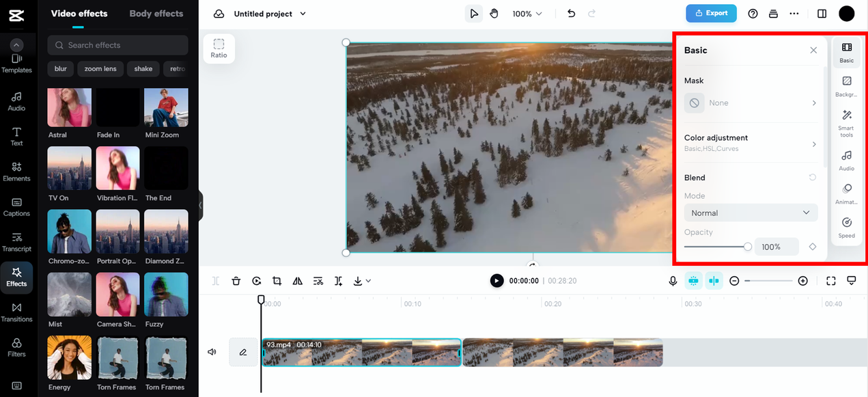Click the cloud save status icon
This screenshot has width=868, height=397.
coord(219,14)
